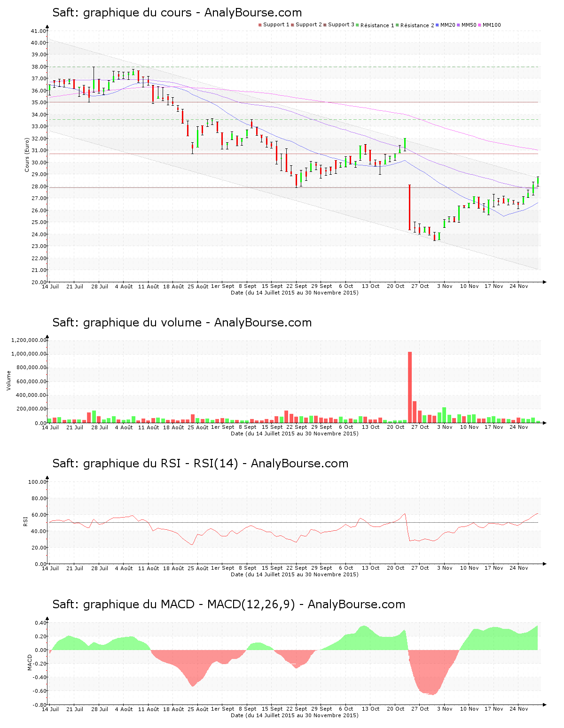564x728 pixels.
Task: Click the MM50 purple legend swatch
Action: 459,25
